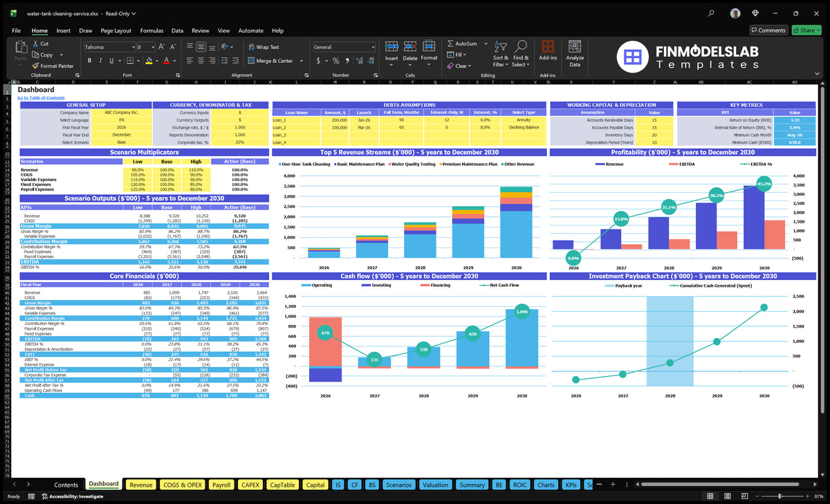Click the search magnifier in title bar

click(712, 13)
